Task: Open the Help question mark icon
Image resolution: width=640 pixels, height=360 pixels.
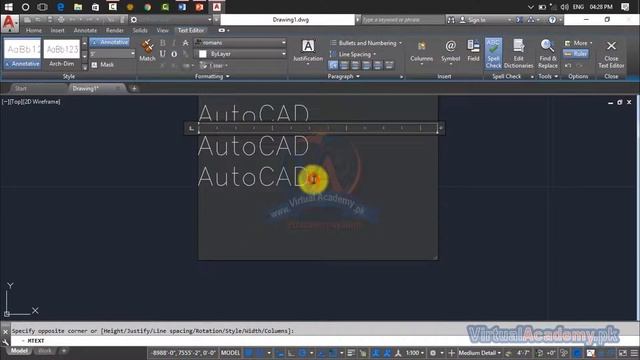Action: (552, 20)
